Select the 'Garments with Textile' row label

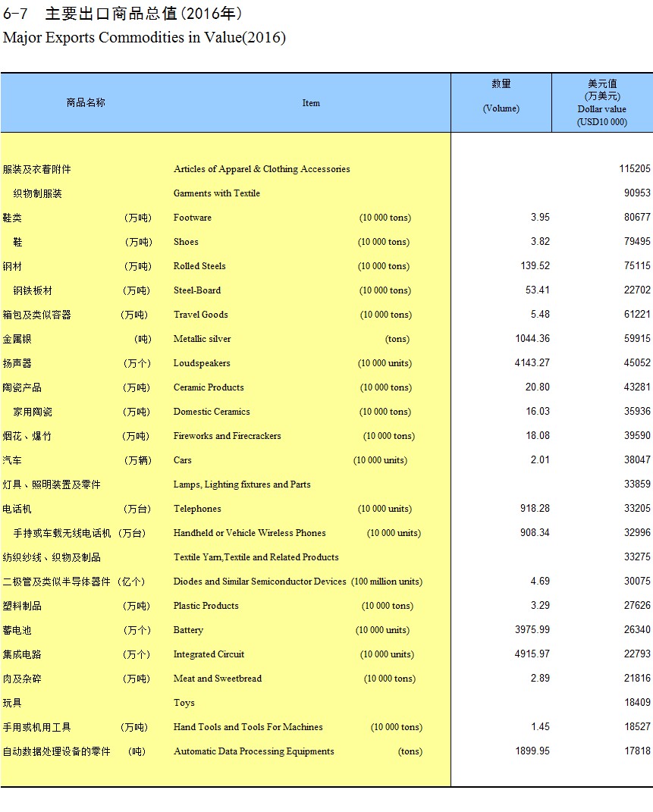[x=216, y=193]
